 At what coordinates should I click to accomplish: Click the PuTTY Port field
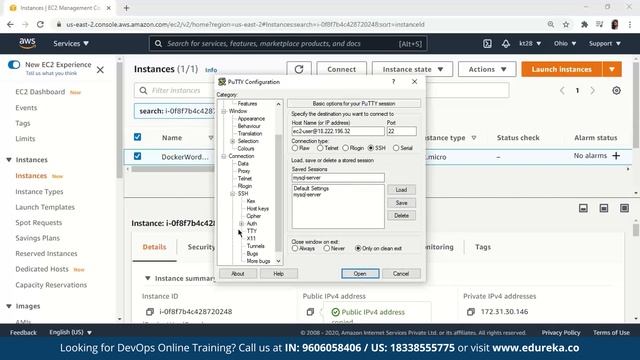[402, 131]
